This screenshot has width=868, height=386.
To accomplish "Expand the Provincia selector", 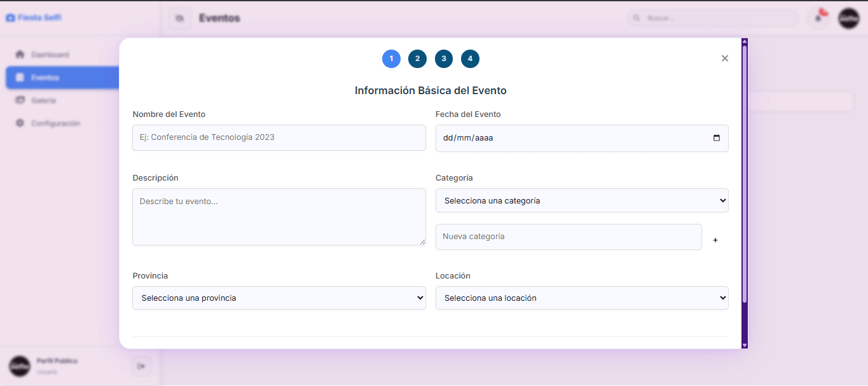I will click(279, 298).
